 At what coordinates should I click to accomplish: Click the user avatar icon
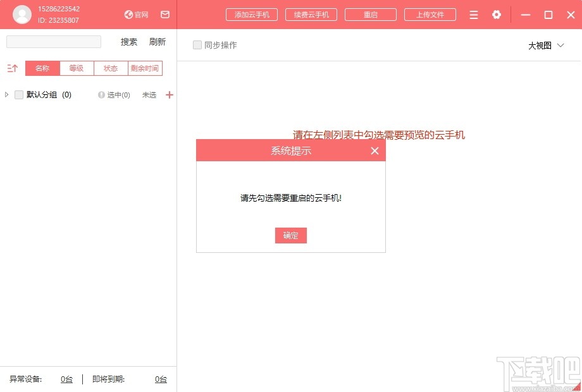[22, 14]
